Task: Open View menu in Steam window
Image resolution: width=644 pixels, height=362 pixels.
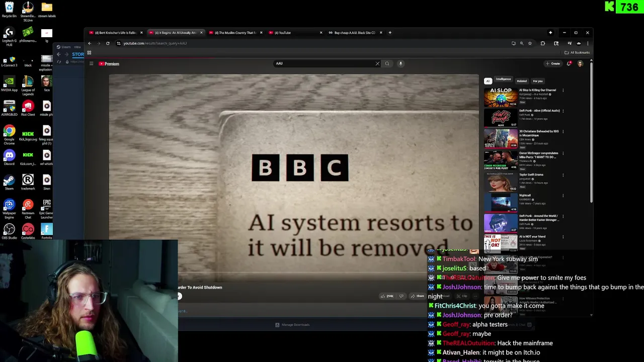Action: 77,47
